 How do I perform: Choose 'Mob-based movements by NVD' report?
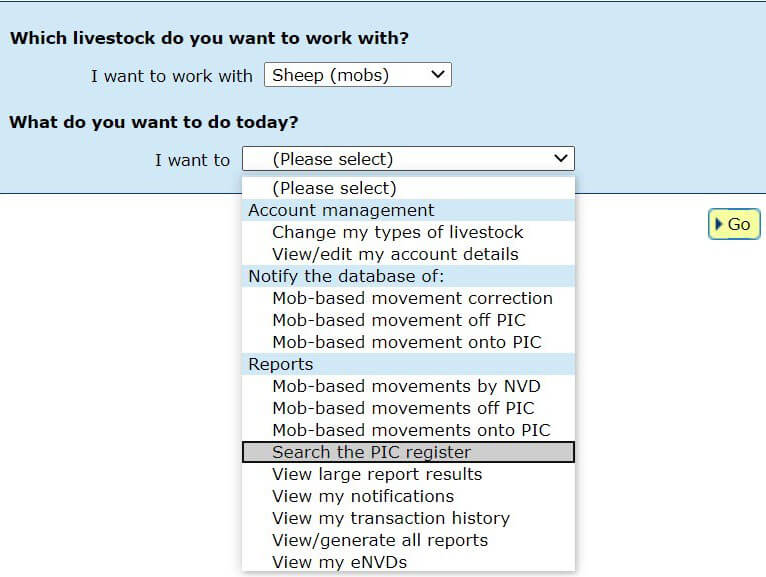(x=406, y=386)
